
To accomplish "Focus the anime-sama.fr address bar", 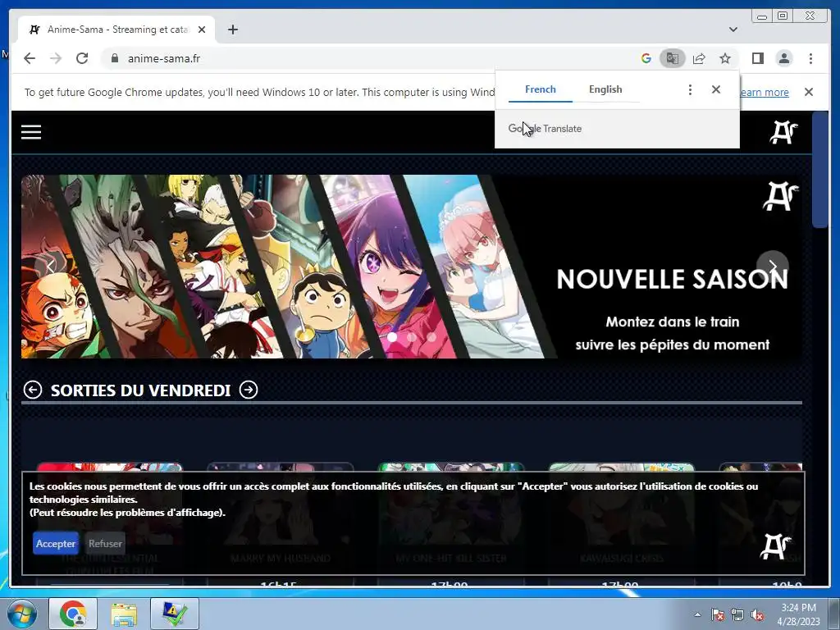I will pos(370,58).
